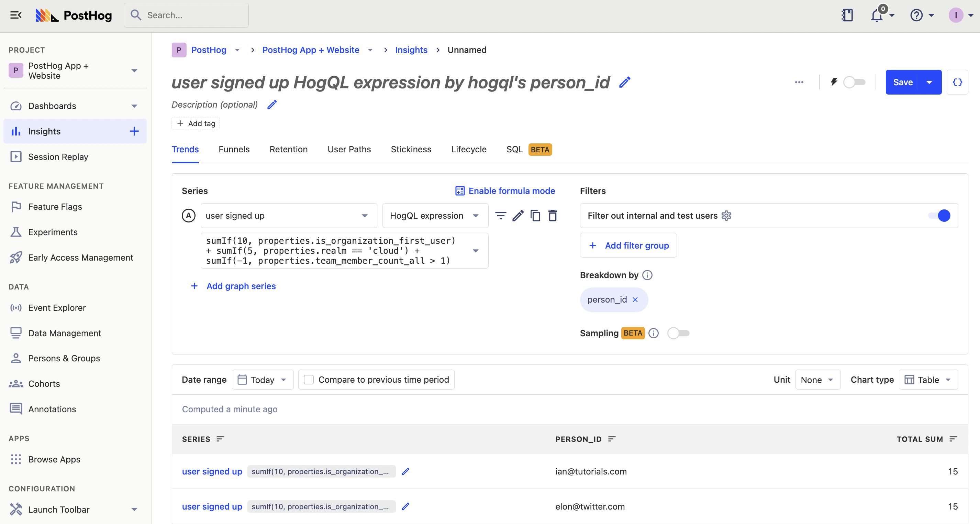
Task: Click the view source braces icon
Action: 958,82
